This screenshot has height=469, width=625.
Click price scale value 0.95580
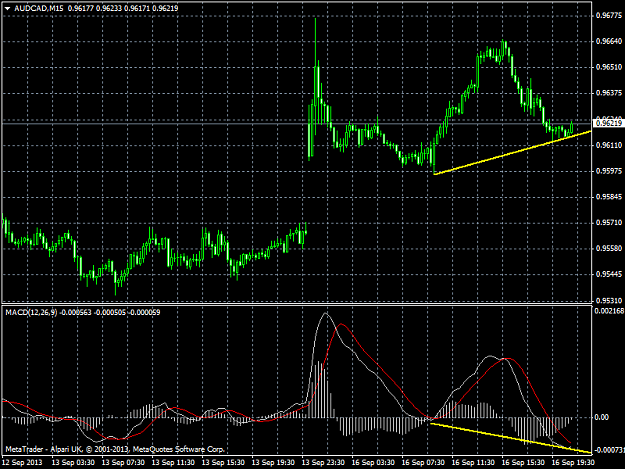[609, 249]
